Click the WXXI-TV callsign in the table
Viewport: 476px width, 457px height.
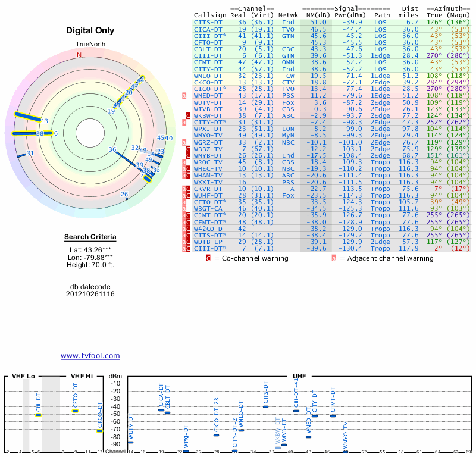click(208, 181)
